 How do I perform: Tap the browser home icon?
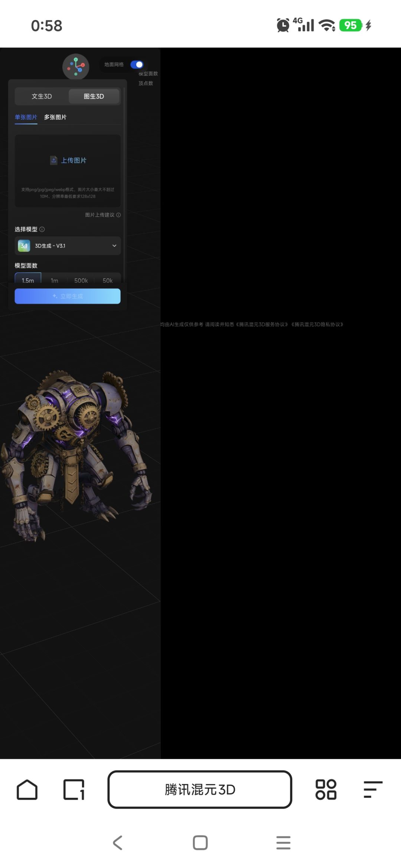click(x=27, y=789)
